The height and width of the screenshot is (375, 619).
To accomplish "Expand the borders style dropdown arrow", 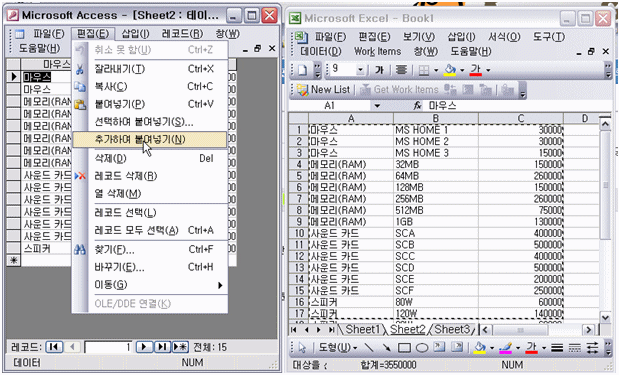I will (436, 70).
